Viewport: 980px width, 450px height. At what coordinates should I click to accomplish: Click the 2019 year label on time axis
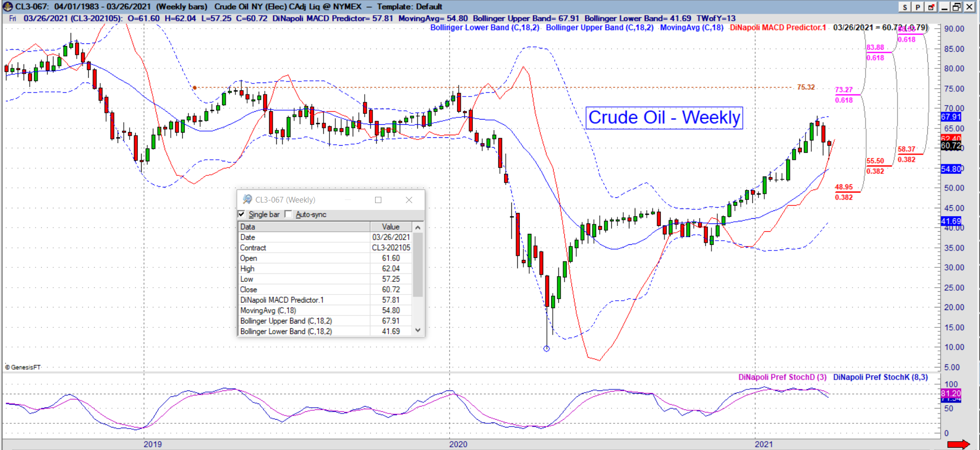point(153,444)
